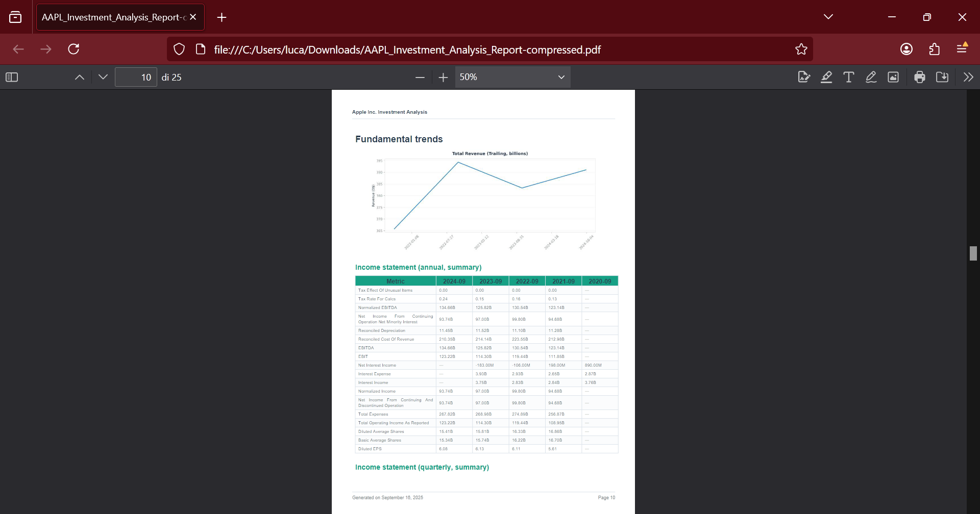Select the add image tool
Image resolution: width=980 pixels, height=514 pixels.
[893, 77]
